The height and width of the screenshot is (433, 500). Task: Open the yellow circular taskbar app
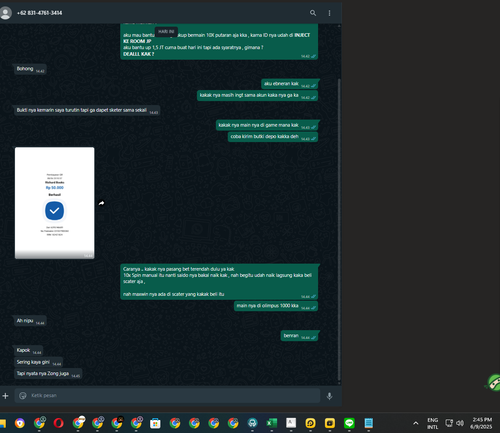tap(310, 423)
